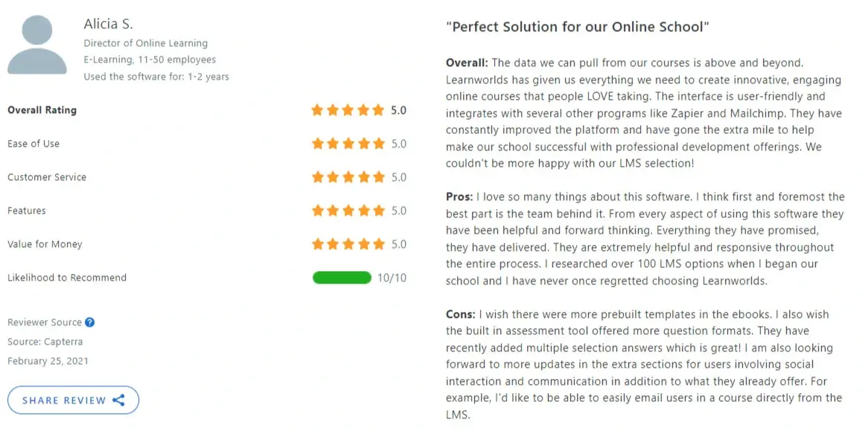This screenshot has height=431, width=868.
Task: Click the reviewer avatar silhouette icon
Action: (x=37, y=45)
